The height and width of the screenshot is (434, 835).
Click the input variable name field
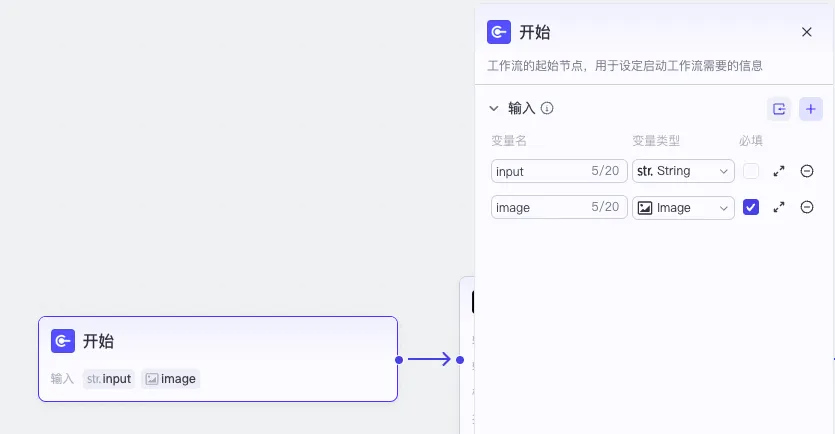(559, 171)
